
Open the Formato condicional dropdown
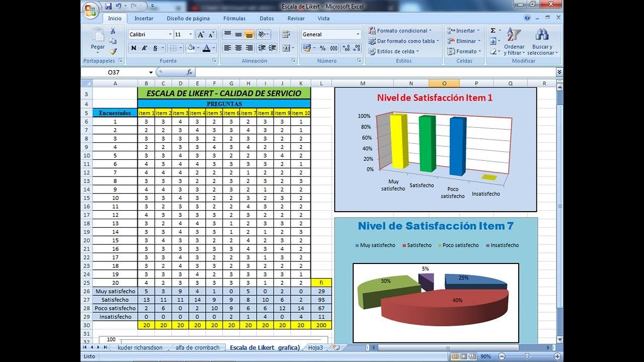point(402,31)
